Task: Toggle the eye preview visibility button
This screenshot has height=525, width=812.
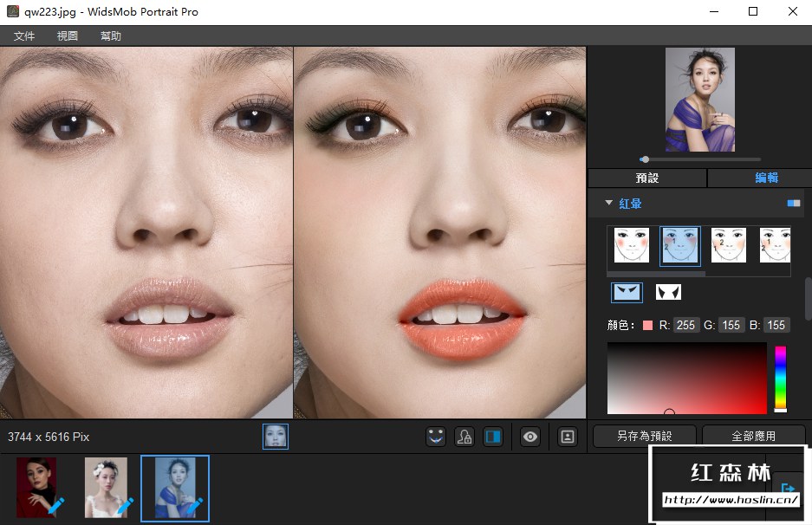Action: tap(530, 437)
